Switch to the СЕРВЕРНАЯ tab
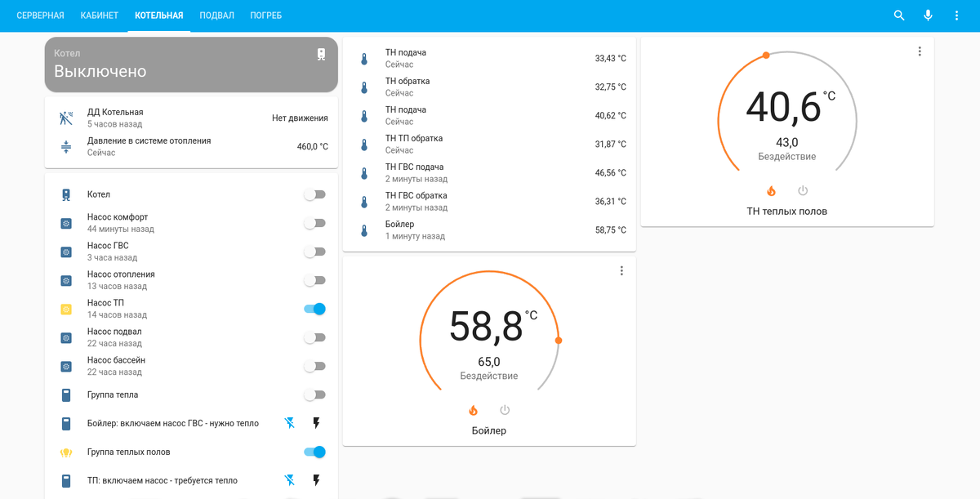Image resolution: width=980 pixels, height=499 pixels. 41,16
